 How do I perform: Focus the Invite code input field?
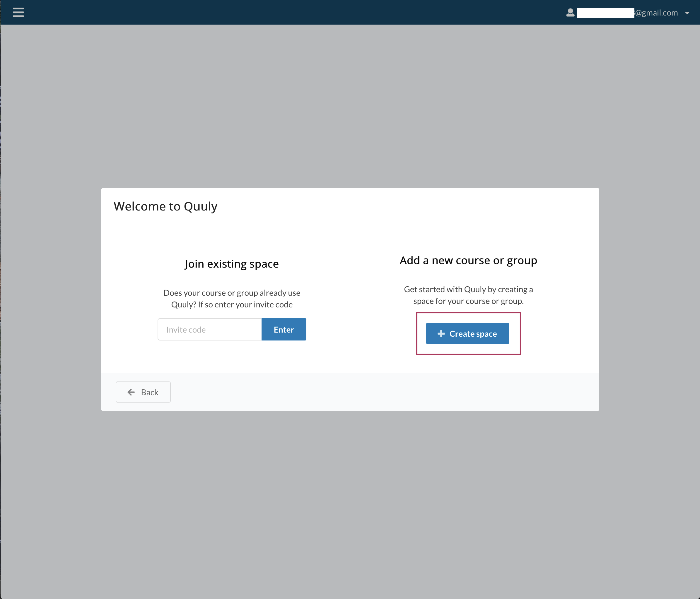click(210, 329)
